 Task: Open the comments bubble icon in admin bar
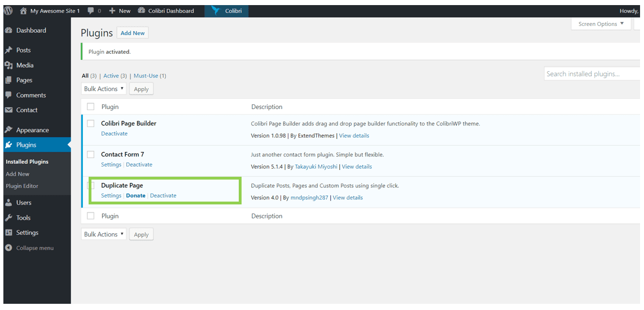pos(91,11)
